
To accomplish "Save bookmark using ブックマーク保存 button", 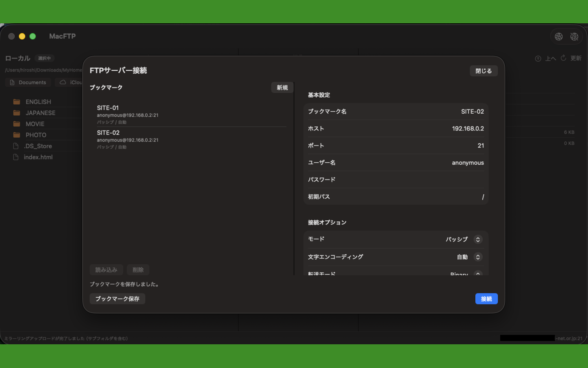I will coord(117,298).
